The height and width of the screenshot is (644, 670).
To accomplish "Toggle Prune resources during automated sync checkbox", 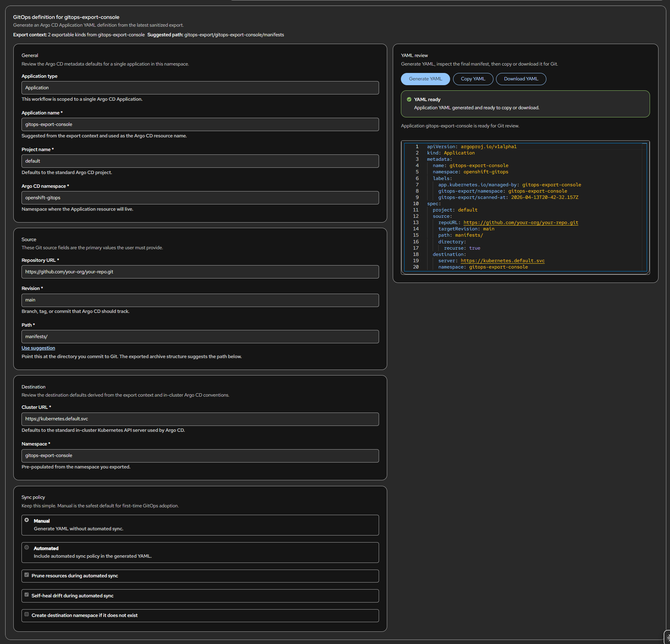I will pyautogui.click(x=27, y=575).
